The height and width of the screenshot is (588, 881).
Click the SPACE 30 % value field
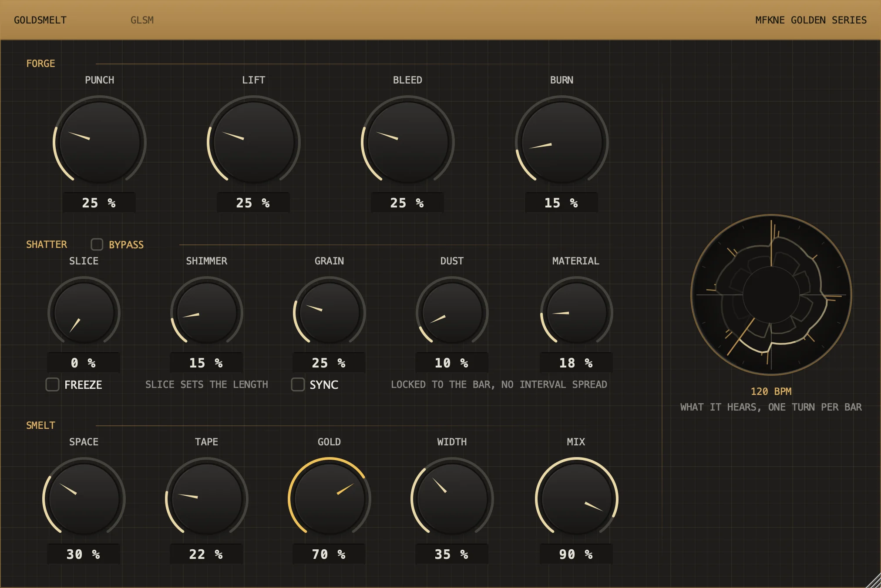coord(84,554)
